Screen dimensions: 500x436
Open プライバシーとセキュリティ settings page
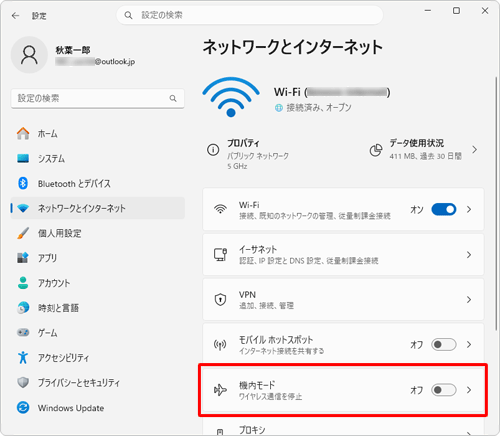click(98, 382)
